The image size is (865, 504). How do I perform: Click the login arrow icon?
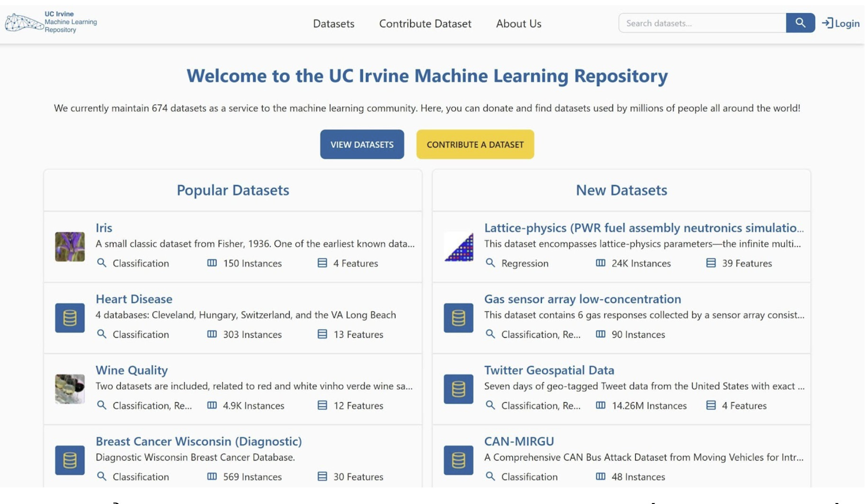pos(827,23)
